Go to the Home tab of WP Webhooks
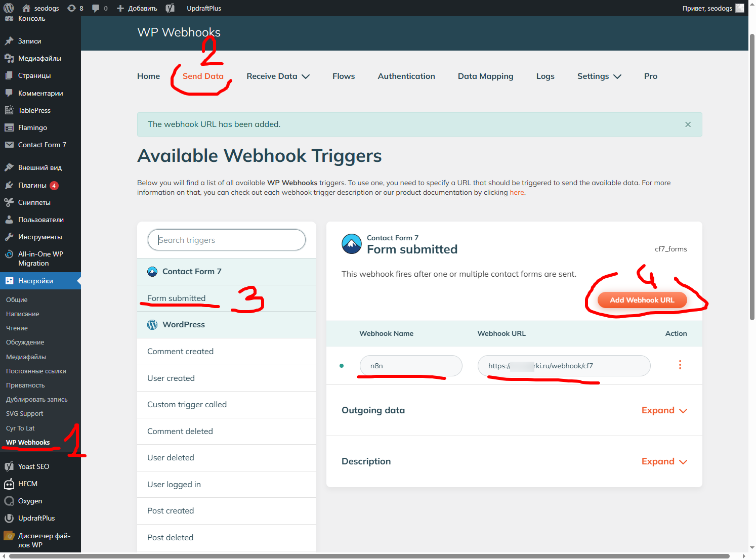Screen dimensions: 756x560 (x=148, y=76)
